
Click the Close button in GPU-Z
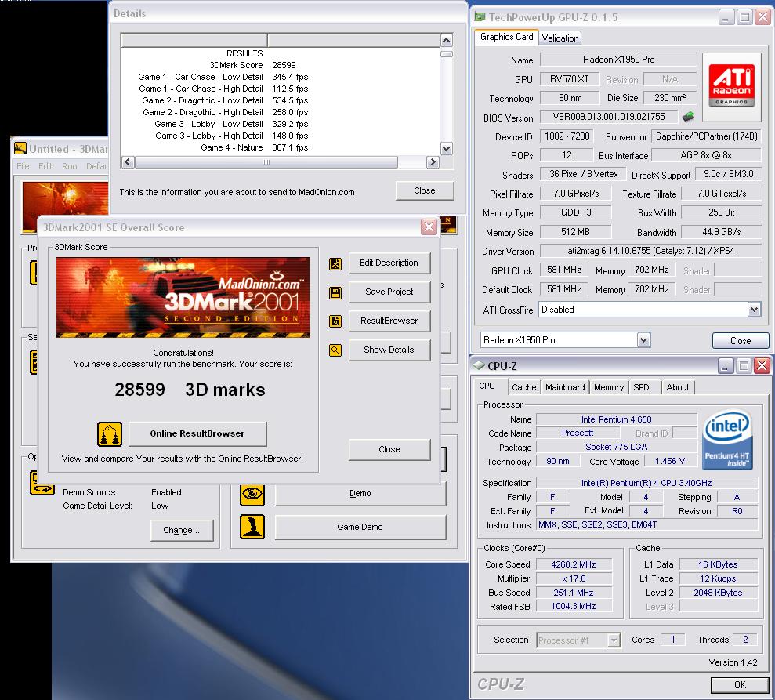[x=741, y=341]
